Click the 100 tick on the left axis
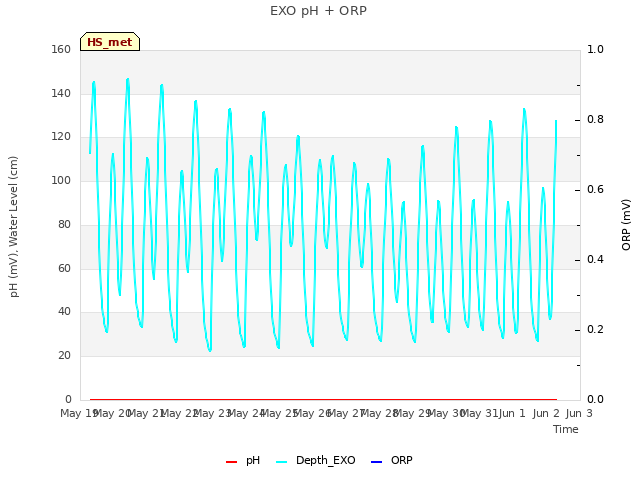The image size is (640, 480). tap(61, 180)
